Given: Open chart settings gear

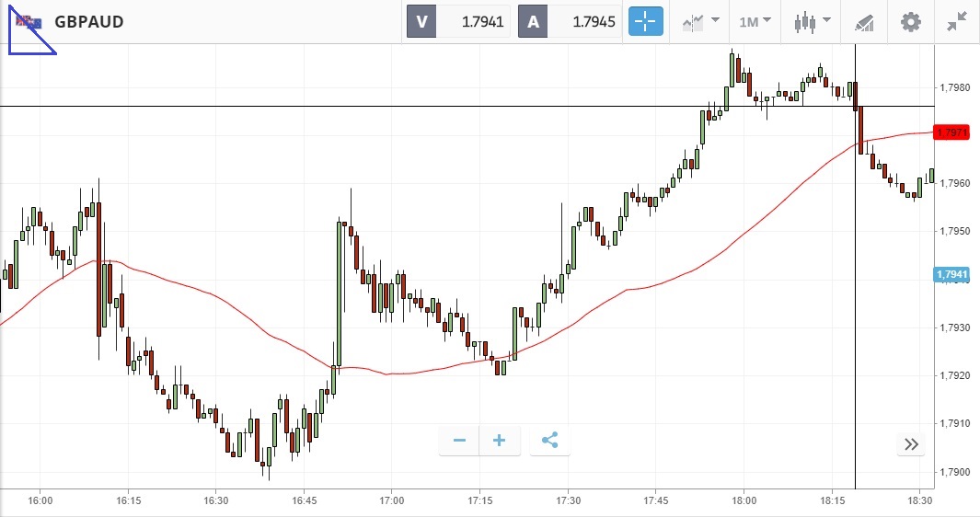Looking at the screenshot, I should click(910, 21).
